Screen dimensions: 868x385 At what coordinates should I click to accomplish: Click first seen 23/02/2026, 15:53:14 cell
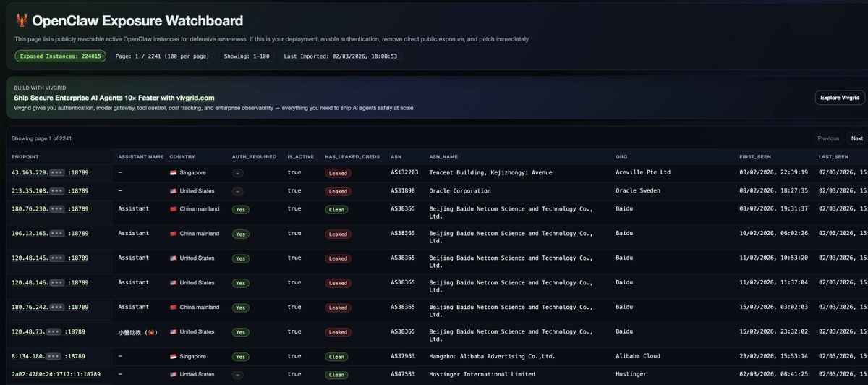774,357
